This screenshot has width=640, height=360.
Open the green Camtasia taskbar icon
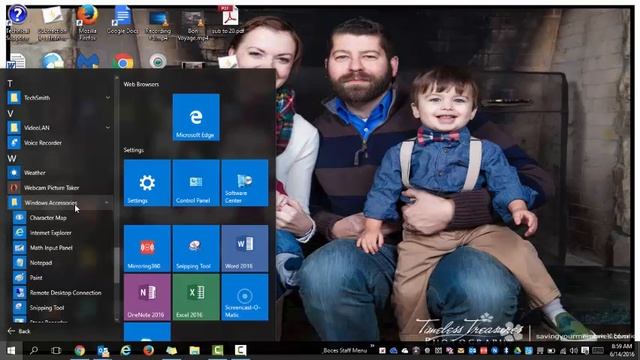(x=218, y=350)
